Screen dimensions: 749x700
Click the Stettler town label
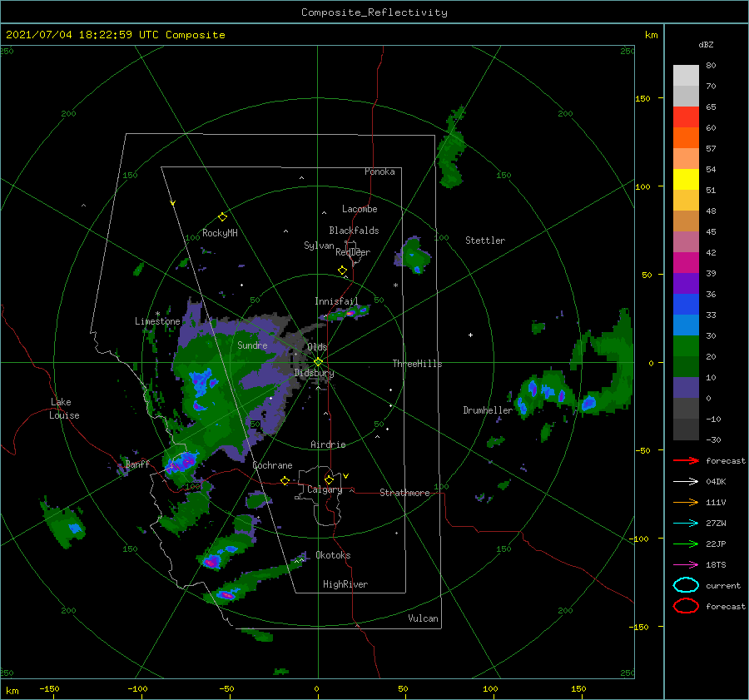click(x=485, y=241)
